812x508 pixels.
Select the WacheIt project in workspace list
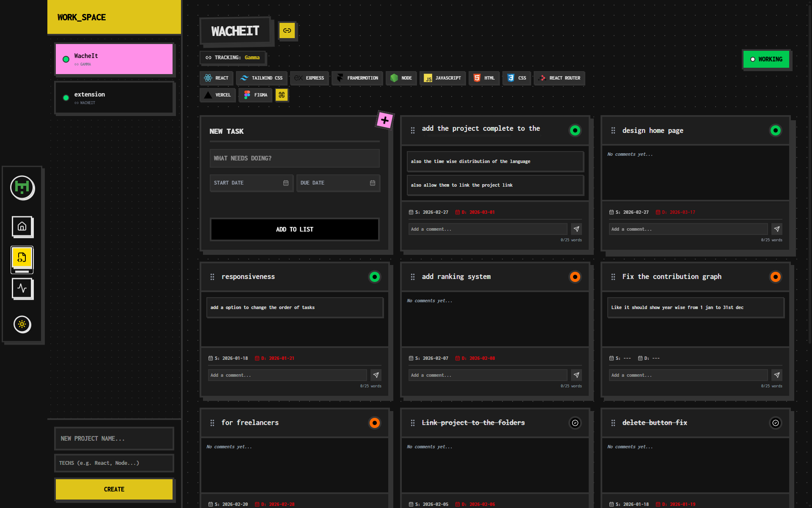(114, 59)
